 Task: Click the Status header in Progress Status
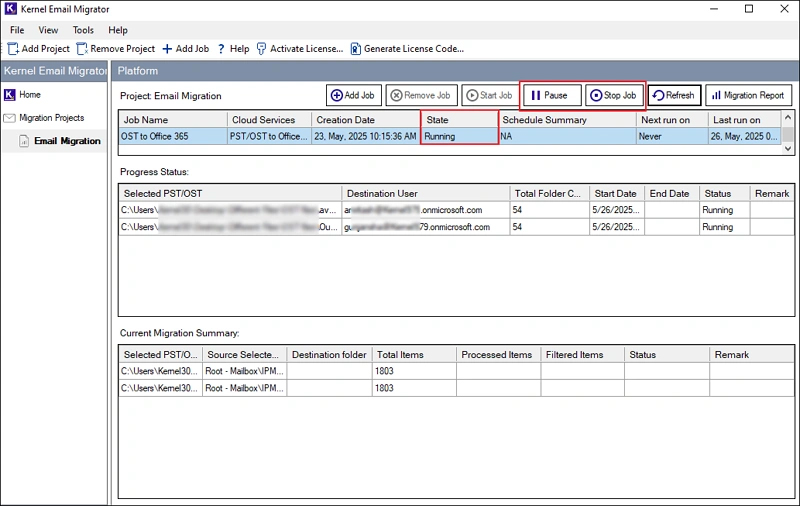[724, 193]
